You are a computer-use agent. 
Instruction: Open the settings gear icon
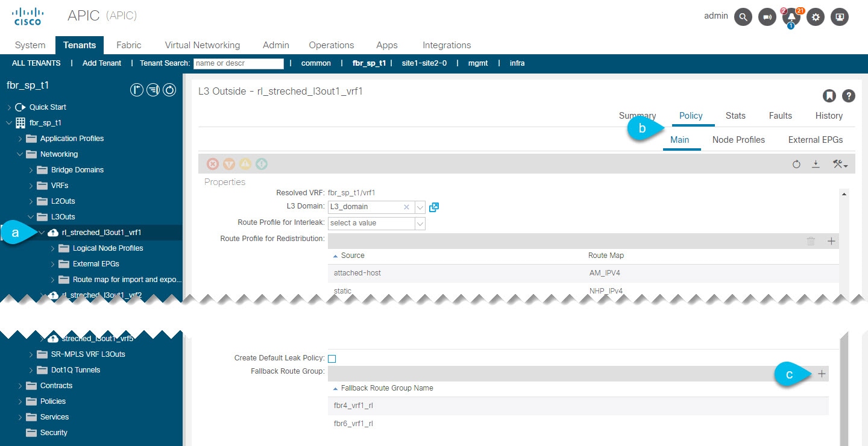point(816,17)
